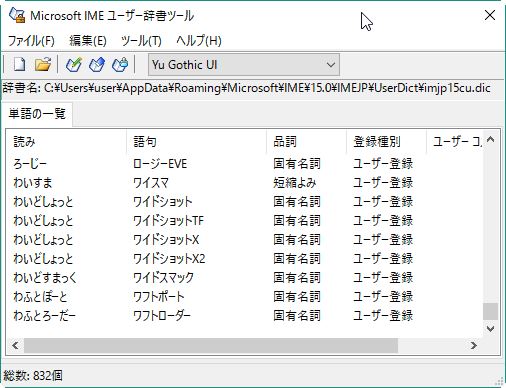Click ユーザー登録 in the ワフトローダー row

(x=383, y=316)
